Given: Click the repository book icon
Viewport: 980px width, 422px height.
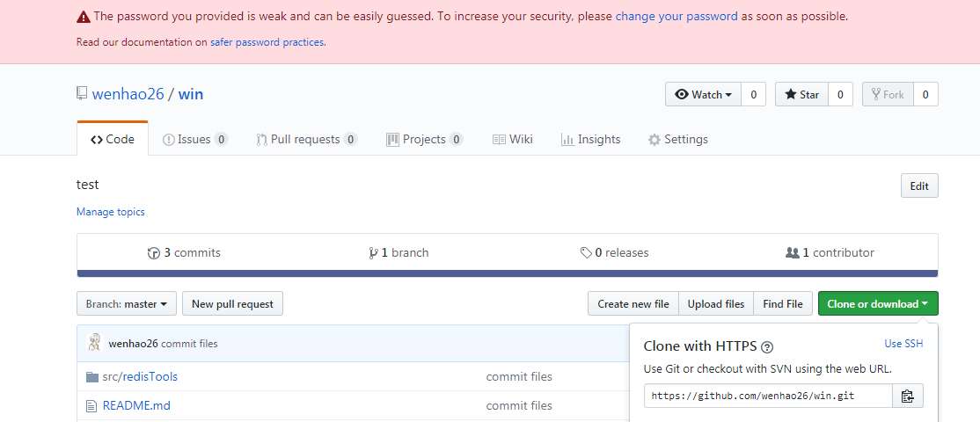Looking at the screenshot, I should point(82,93).
